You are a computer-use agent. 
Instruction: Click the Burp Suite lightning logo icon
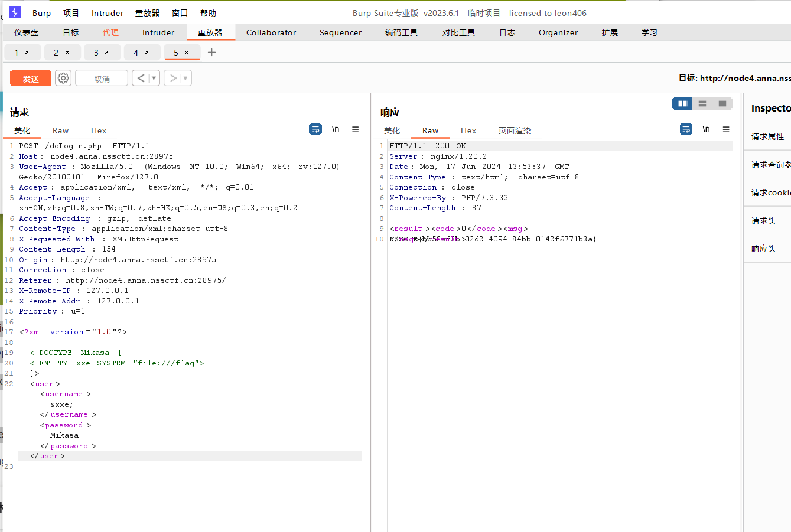pos(15,12)
